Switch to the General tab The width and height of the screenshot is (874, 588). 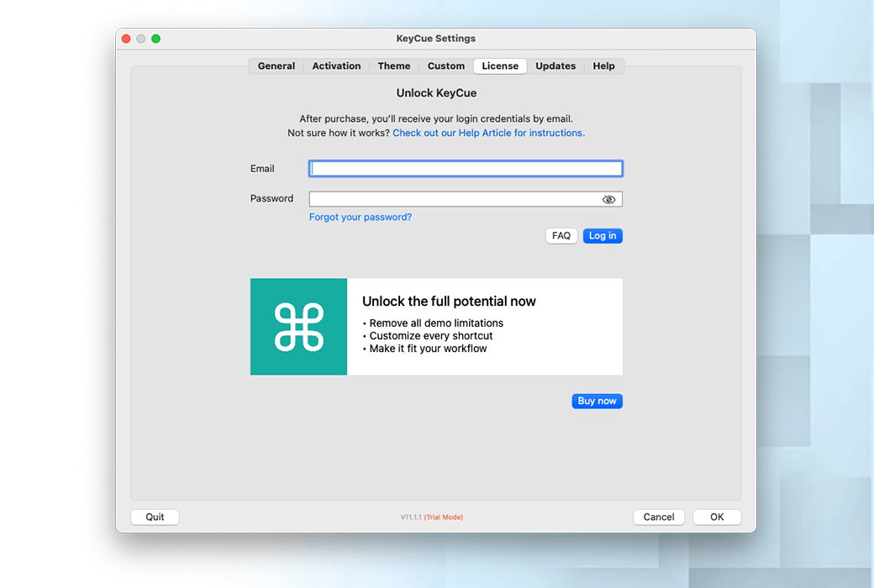[x=276, y=66]
